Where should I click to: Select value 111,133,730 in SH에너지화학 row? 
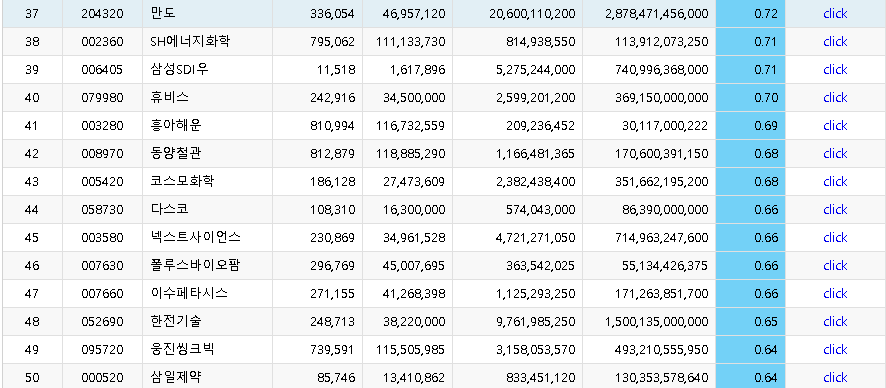[411, 42]
